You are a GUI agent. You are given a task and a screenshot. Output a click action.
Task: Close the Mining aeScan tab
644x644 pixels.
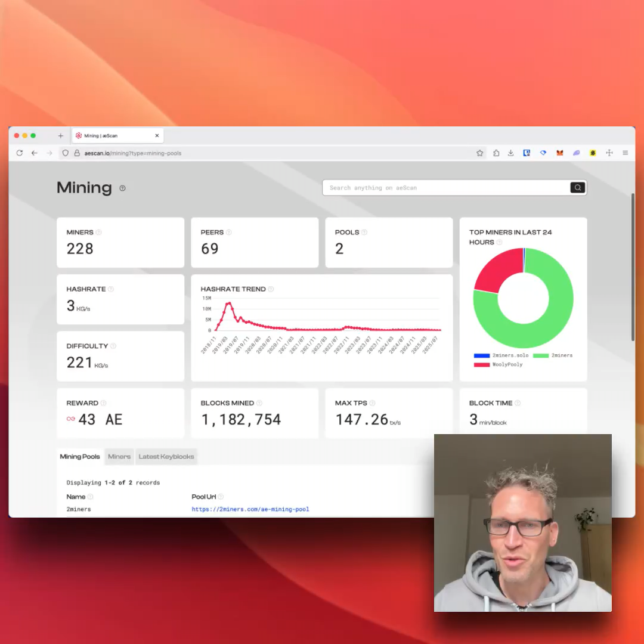(157, 135)
